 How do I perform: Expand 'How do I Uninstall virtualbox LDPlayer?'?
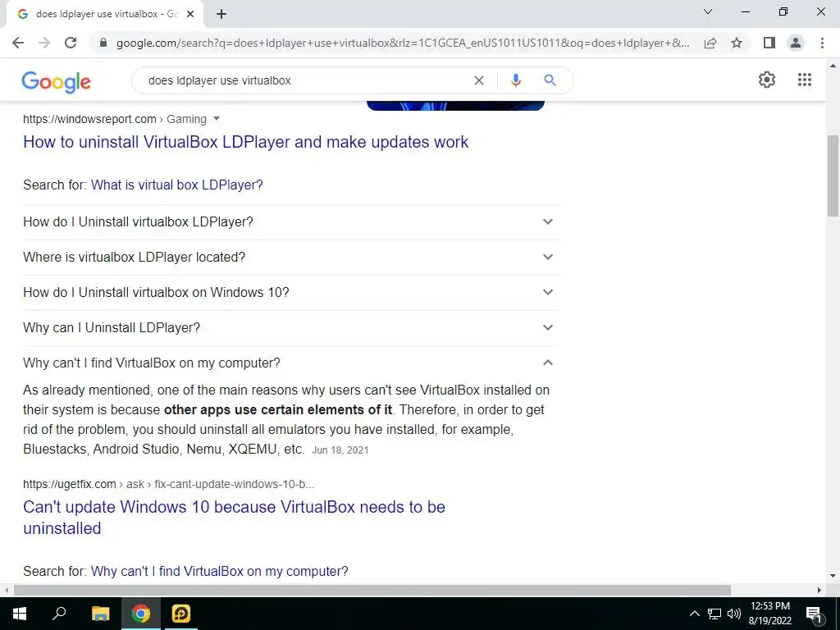point(290,221)
